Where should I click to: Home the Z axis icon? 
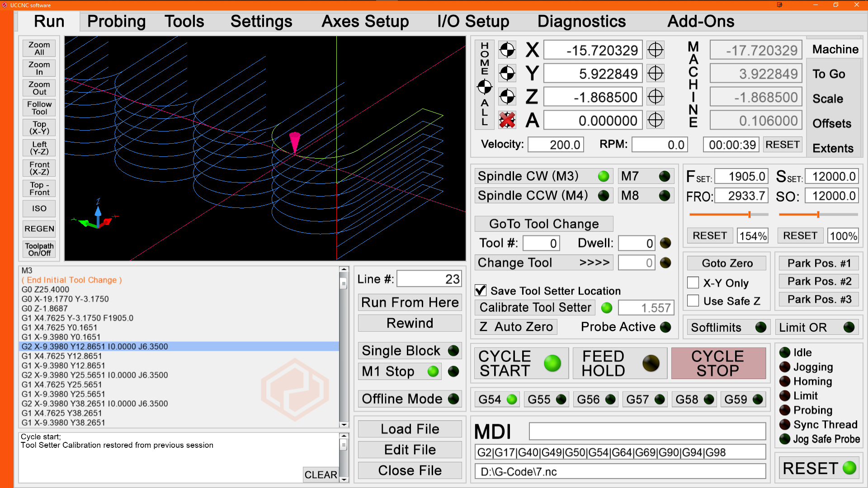coord(507,97)
